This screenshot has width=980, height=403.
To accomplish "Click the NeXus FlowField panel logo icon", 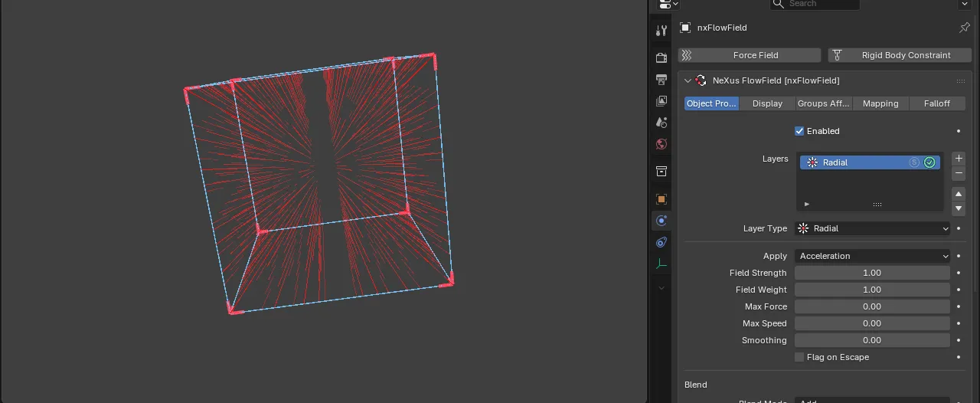I will point(701,80).
